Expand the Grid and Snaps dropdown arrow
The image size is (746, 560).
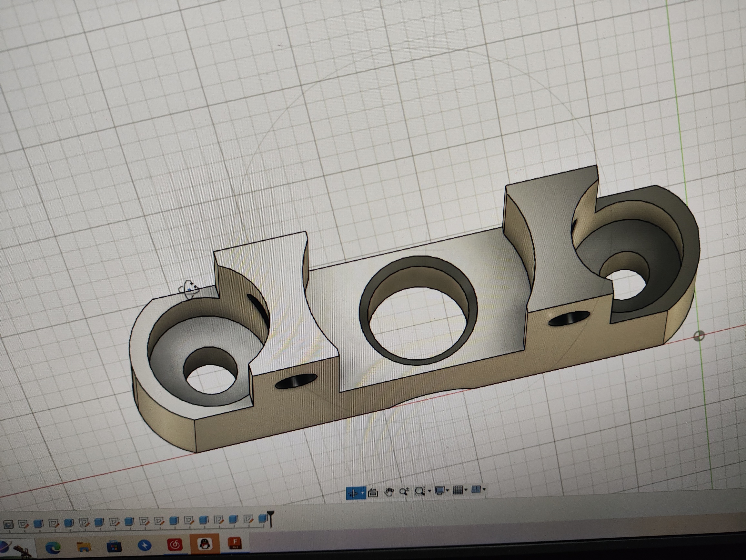tap(466, 489)
